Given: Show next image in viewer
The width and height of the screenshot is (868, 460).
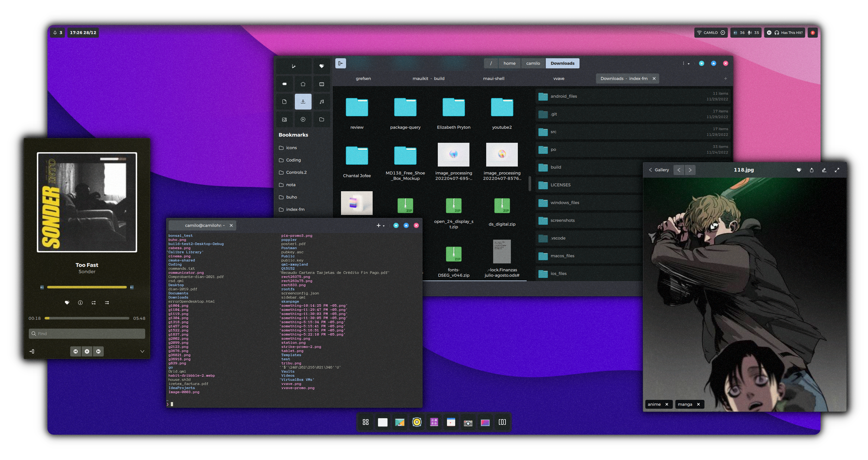Looking at the screenshot, I should coord(690,170).
